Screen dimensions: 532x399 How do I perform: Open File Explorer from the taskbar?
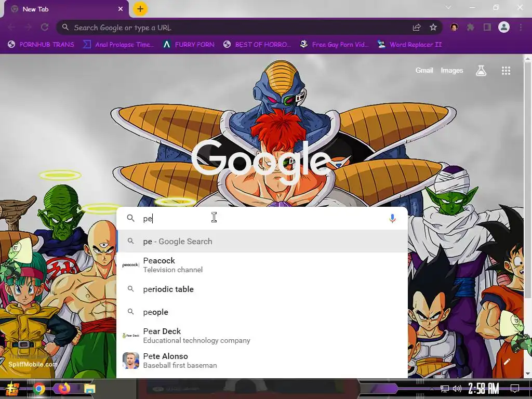[x=90, y=389]
